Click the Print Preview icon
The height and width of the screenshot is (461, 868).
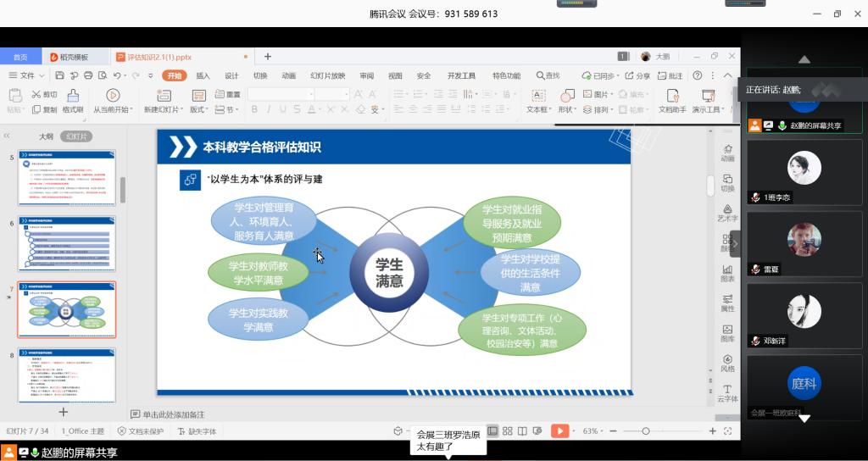(103, 75)
